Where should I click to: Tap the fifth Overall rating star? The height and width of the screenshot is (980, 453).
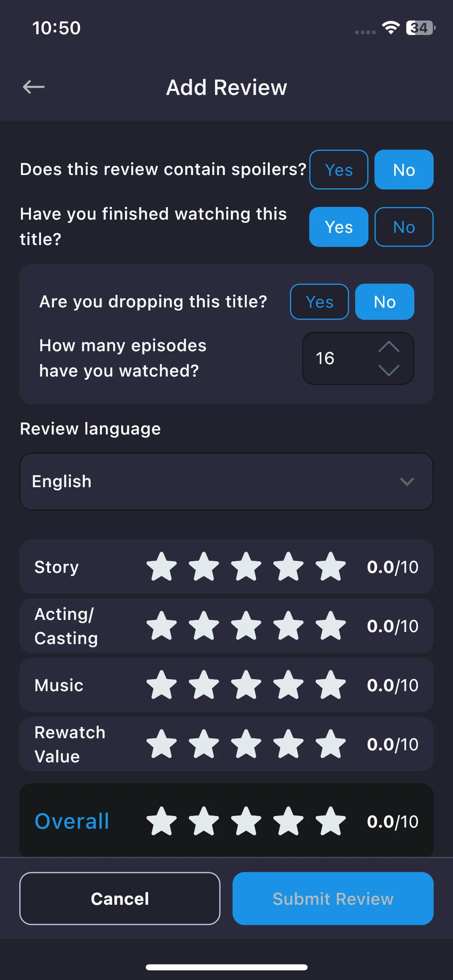(331, 821)
